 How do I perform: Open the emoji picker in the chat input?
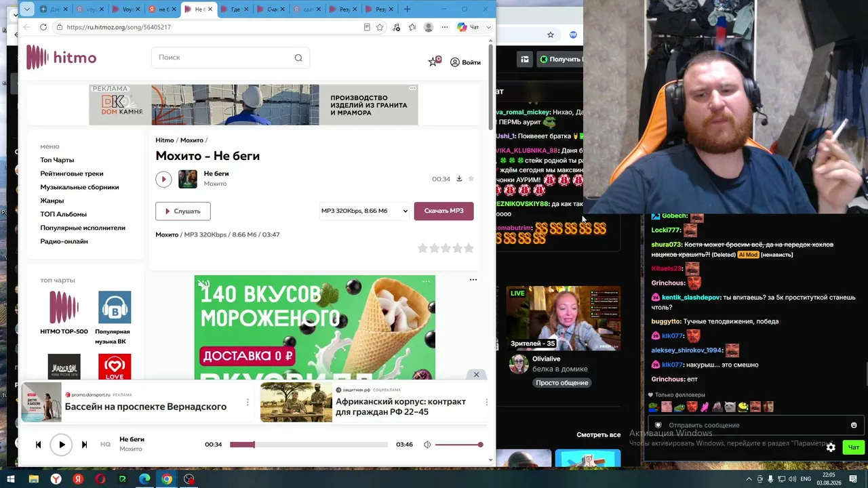pyautogui.click(x=854, y=426)
